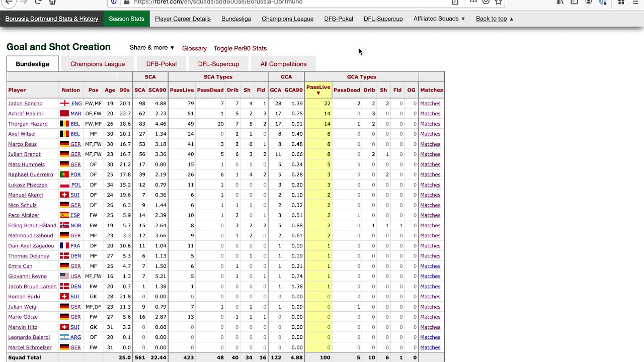Sort table by Age column header
Image resolution: width=644 pixels, height=362 pixels.
tap(110, 90)
